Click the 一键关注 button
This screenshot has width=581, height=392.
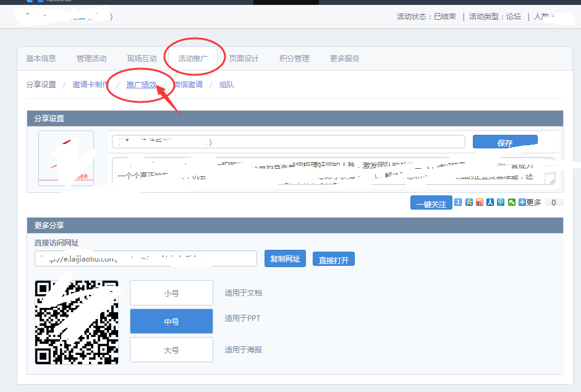[x=431, y=203]
